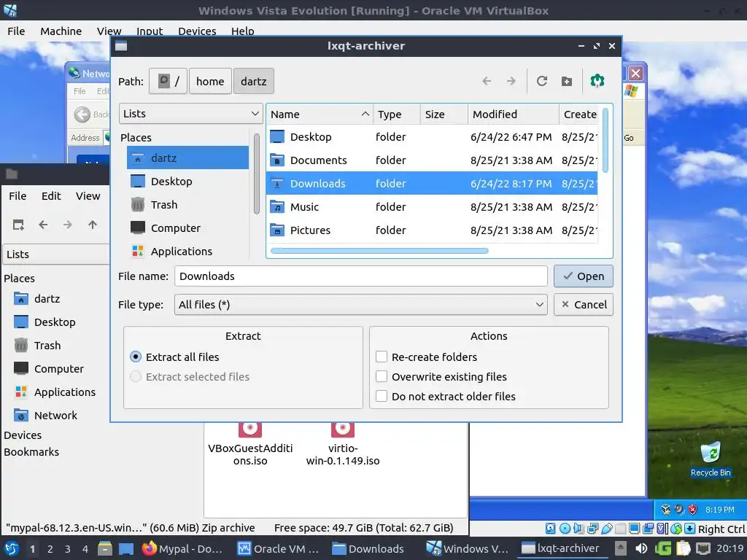Sort by the Name column header
Viewport: 747px width, 560px height.
tap(320, 114)
